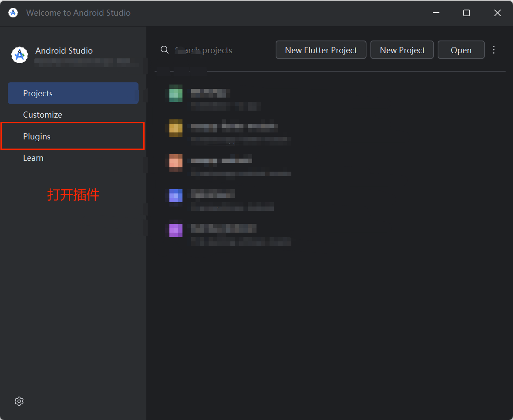Open the Android Studio logo icon
The image size is (513, 420).
pyautogui.click(x=19, y=55)
